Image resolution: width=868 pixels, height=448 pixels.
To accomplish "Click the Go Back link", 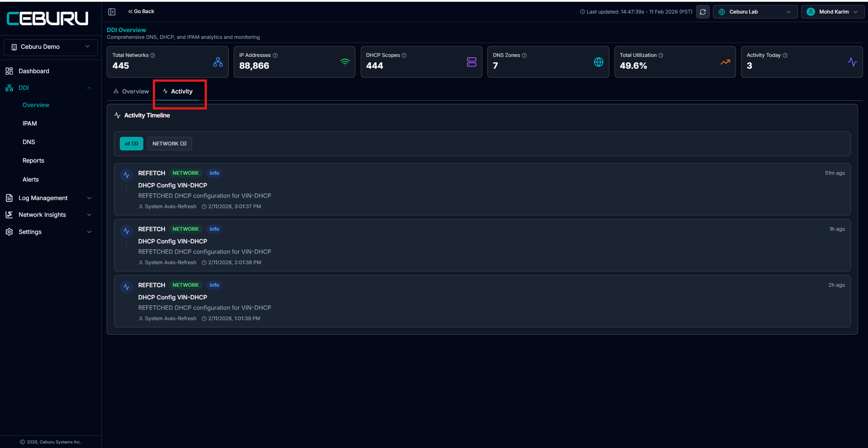I will coord(142,11).
